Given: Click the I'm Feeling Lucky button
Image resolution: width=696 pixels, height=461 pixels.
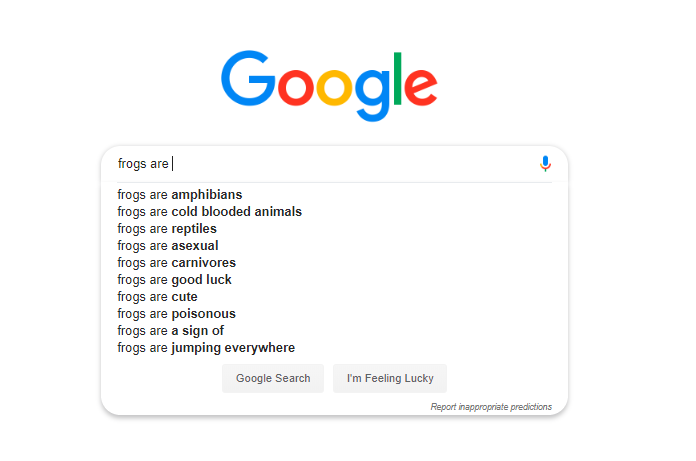Looking at the screenshot, I should [390, 378].
